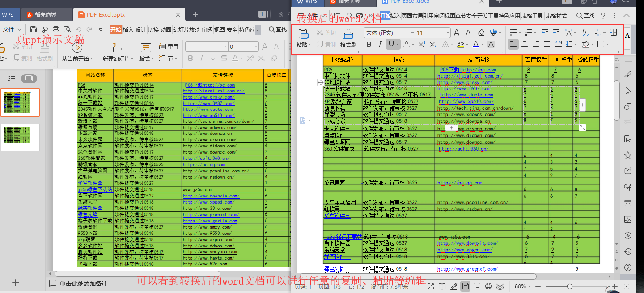Image resolution: width=644 pixels, height=293 pixels.
Task: Apply superscript in Word ribbon
Action: [x=421, y=44]
